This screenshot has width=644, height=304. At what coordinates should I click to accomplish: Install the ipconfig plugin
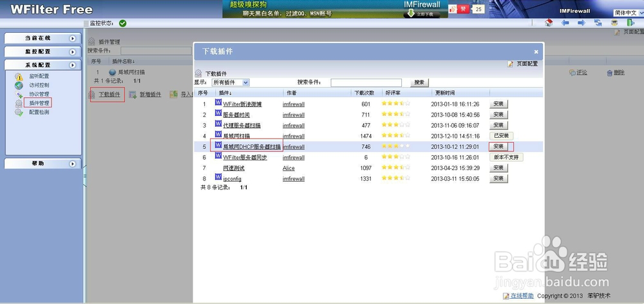pyautogui.click(x=498, y=178)
